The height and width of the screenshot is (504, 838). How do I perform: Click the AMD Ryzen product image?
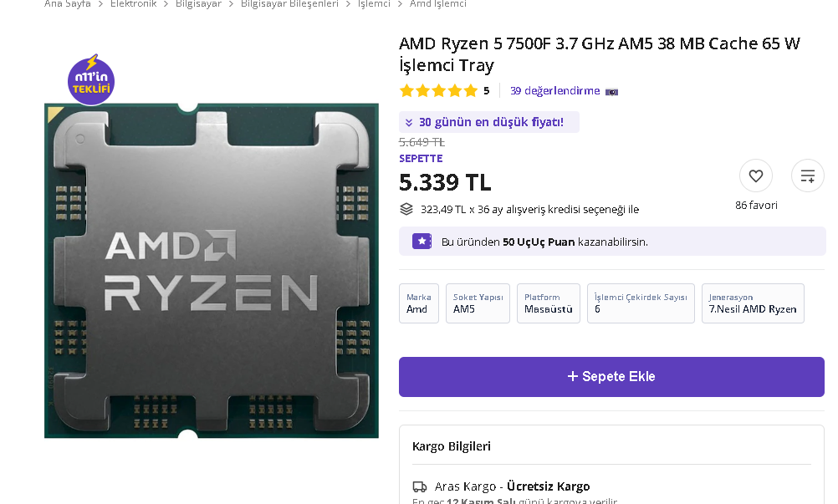pyautogui.click(x=211, y=271)
